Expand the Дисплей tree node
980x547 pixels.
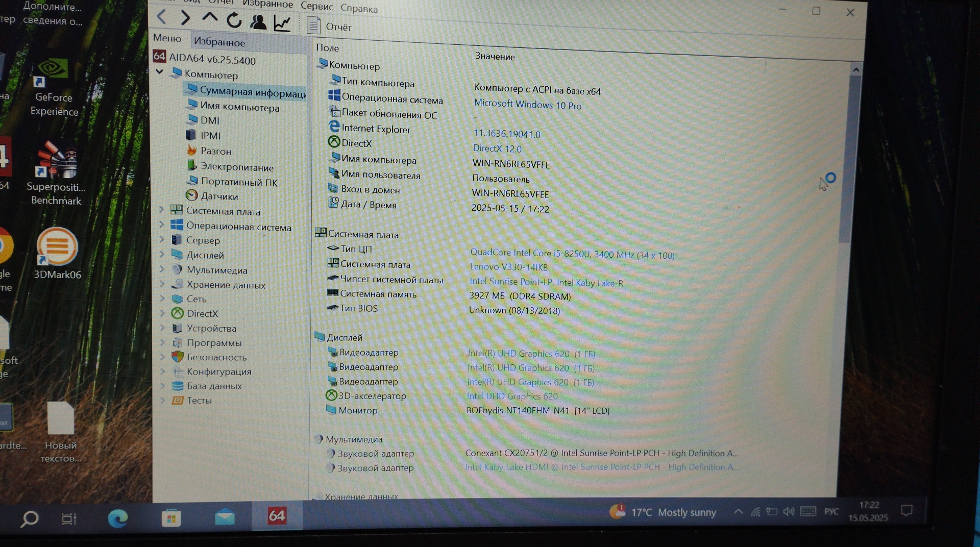pyautogui.click(x=162, y=254)
